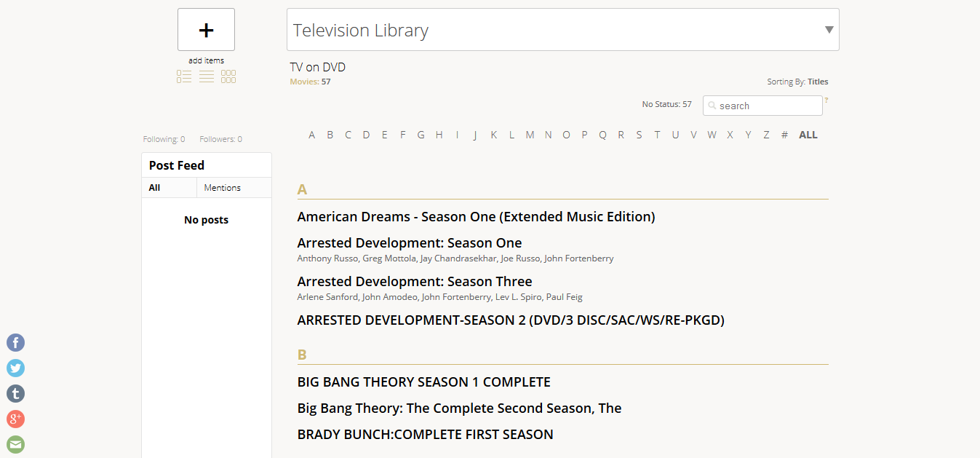Share the page on Twitter

(x=15, y=368)
